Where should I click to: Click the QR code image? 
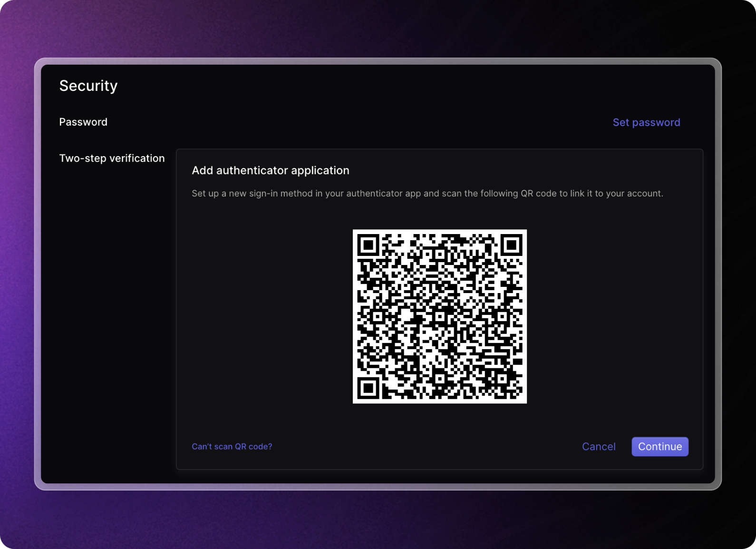(x=440, y=316)
